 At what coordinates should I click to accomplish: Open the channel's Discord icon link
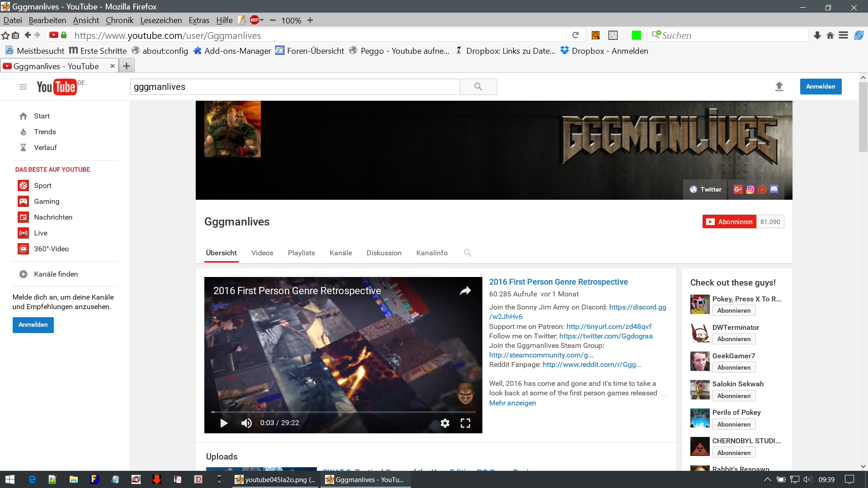(x=774, y=189)
